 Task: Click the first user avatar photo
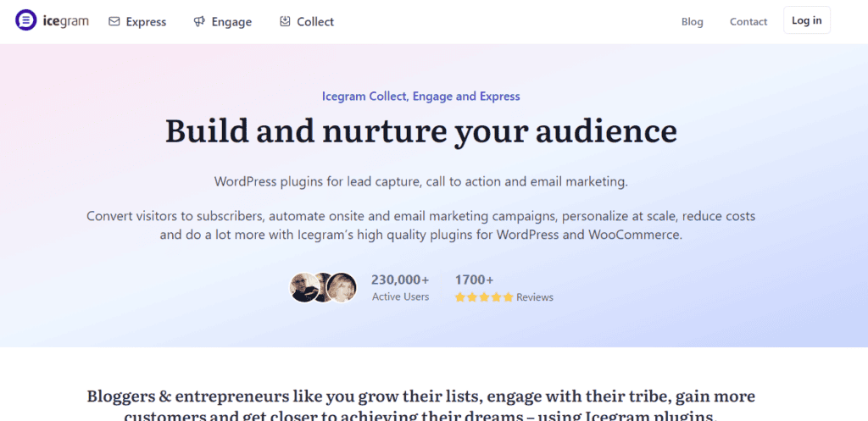pos(303,288)
